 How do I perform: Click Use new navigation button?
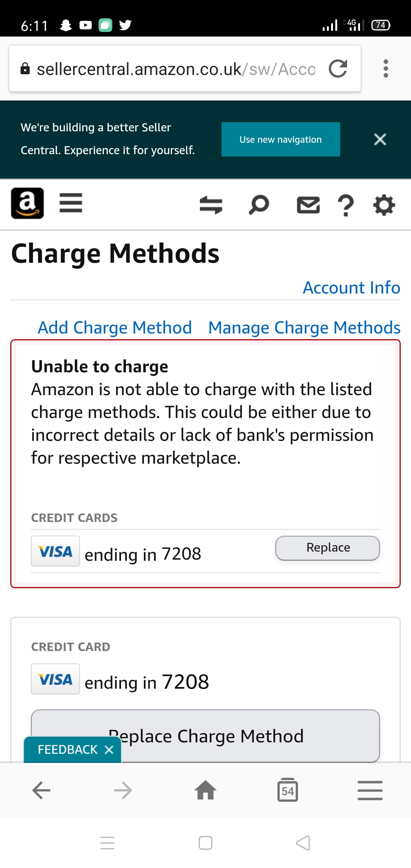280,139
